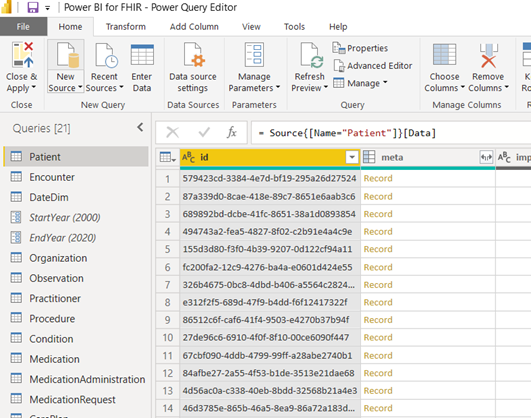Open the Record link in row 10
Screen dimensions: 531x418
378,337
